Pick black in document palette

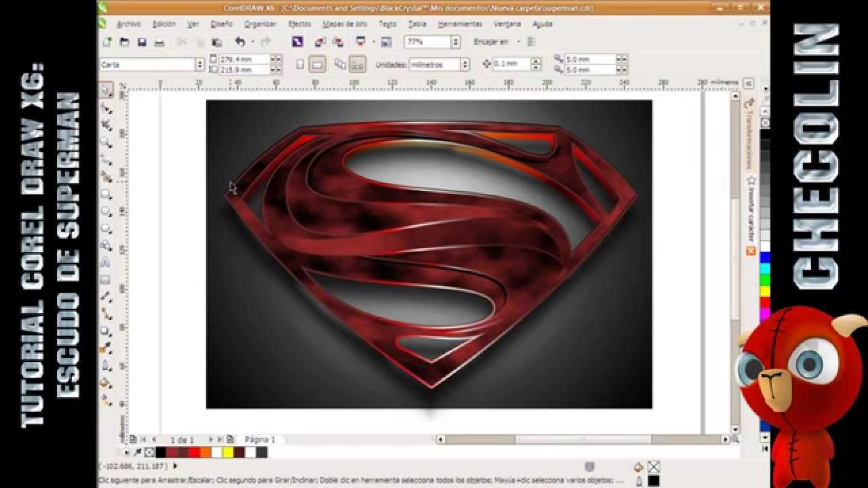tap(161, 453)
